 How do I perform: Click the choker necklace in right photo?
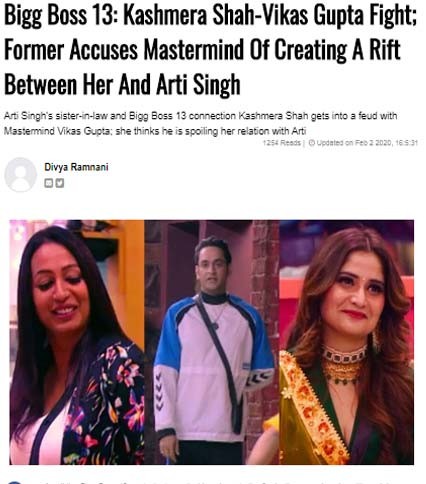coord(344,355)
